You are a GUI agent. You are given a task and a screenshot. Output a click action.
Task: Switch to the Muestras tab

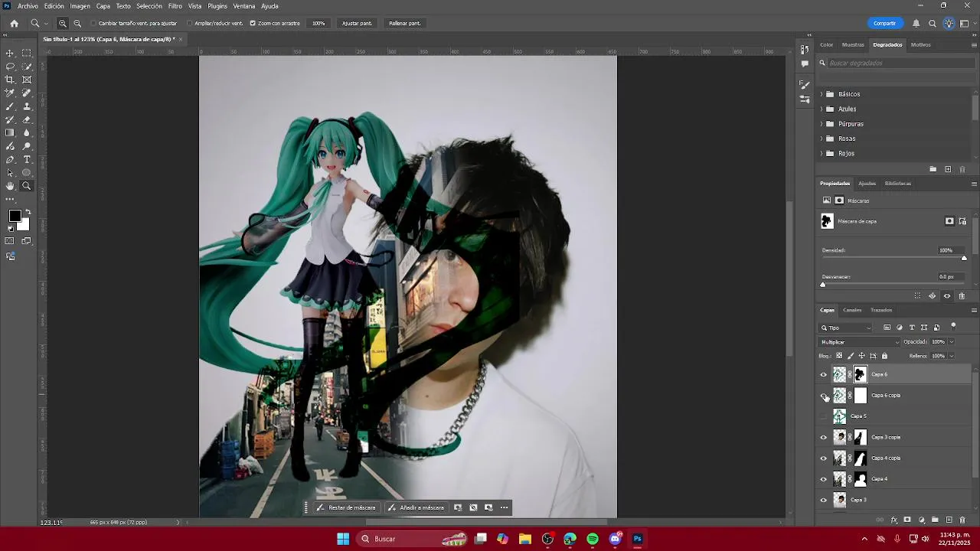click(x=853, y=44)
